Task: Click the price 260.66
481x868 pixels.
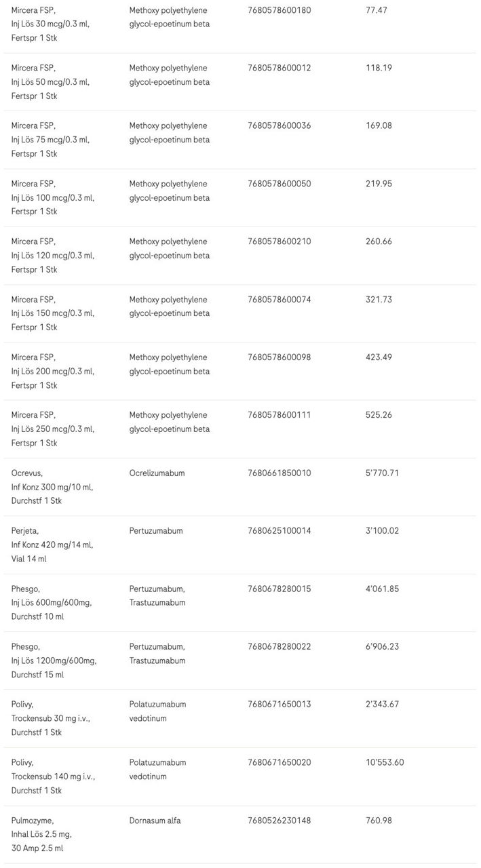Action: pyautogui.click(x=379, y=241)
